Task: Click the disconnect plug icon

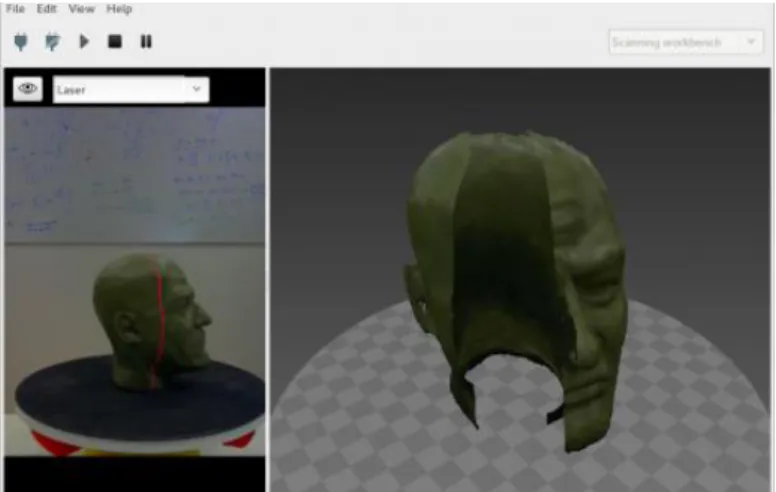Action: pyautogui.click(x=52, y=42)
